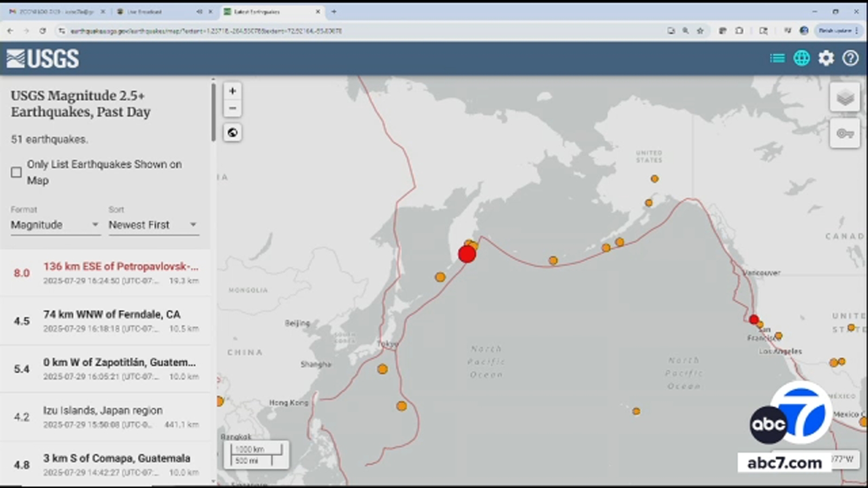Open the Format dropdown showing Magnitude
Screen dimensions: 868x488
point(54,224)
